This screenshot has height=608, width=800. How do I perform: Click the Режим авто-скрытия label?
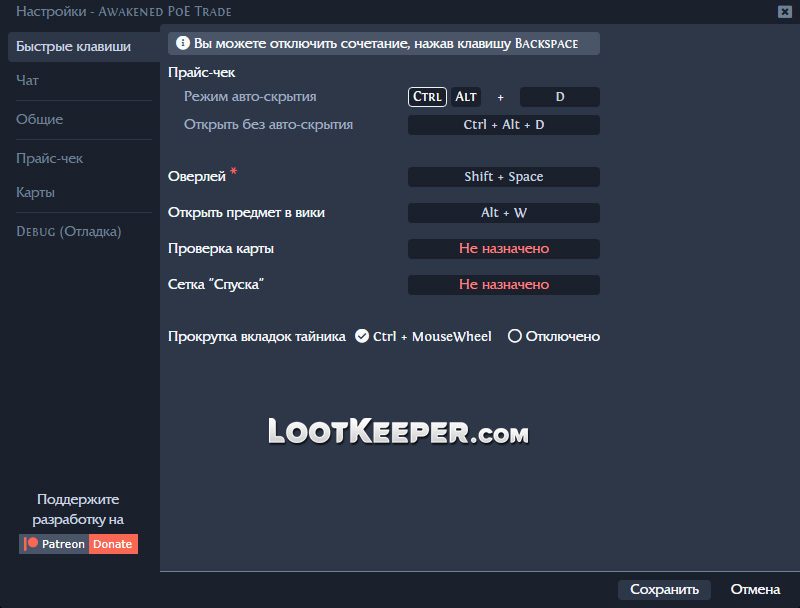point(250,96)
